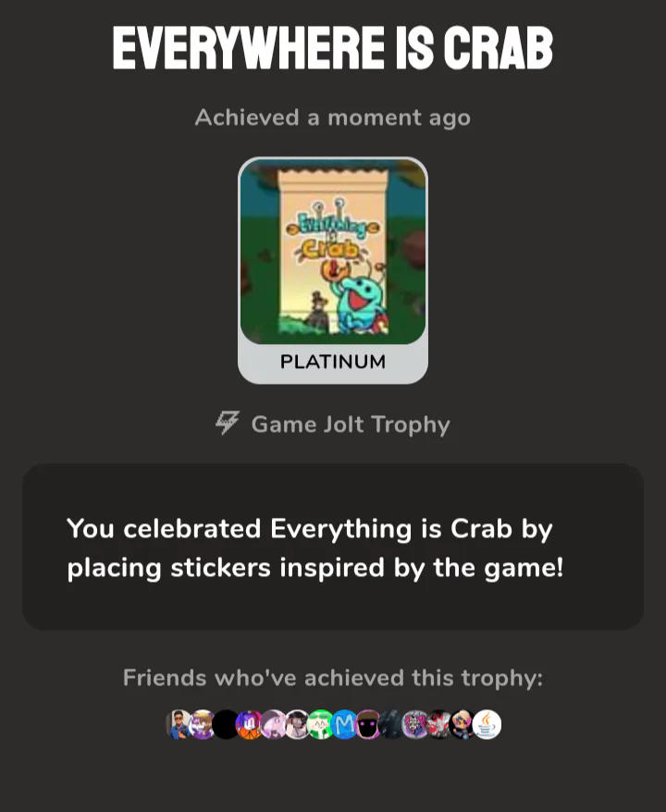The width and height of the screenshot is (666, 812).
Task: Select friend avatar with blue letter M
Action: [x=345, y=724]
